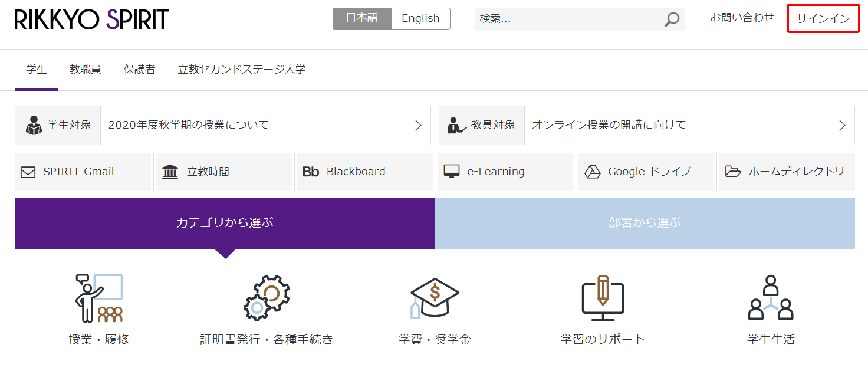Screen dimensions: 868x371
Task: Open the 学生生活 people network icon
Action: pos(771,298)
